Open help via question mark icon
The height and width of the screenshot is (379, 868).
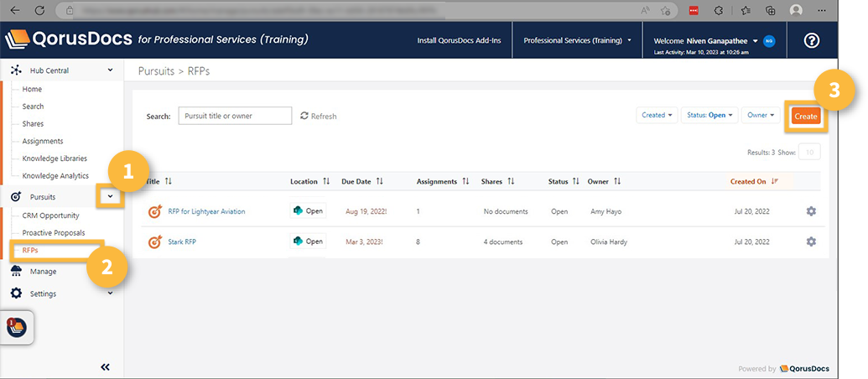pyautogui.click(x=812, y=40)
